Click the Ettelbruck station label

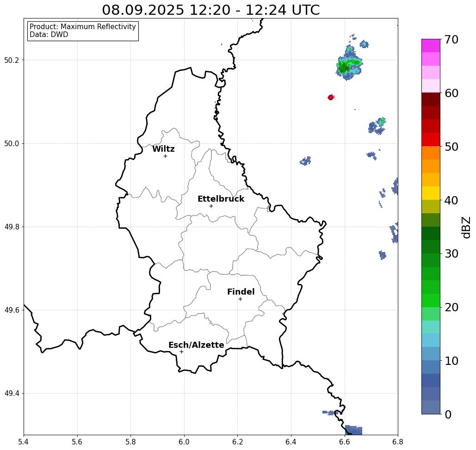click(x=221, y=199)
